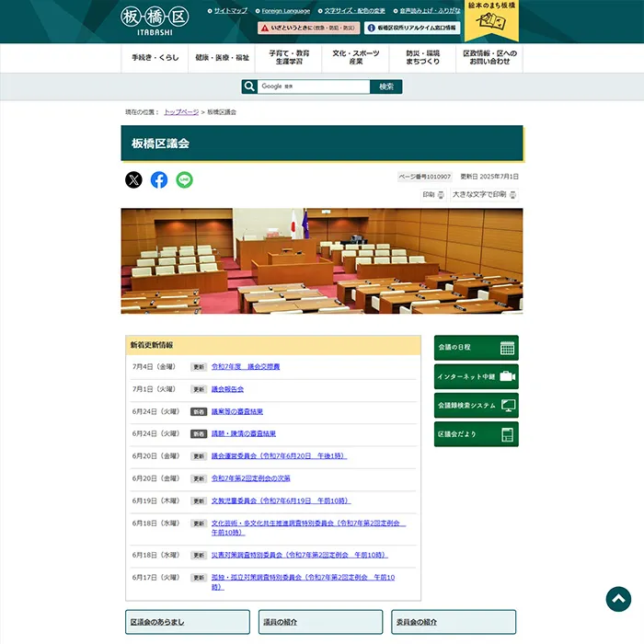Open 区議会のあらまし button
644x644 pixels.
coord(188,622)
